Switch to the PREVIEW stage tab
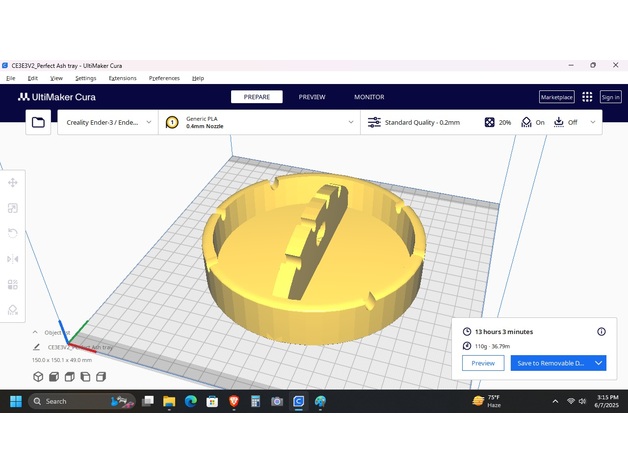The width and height of the screenshot is (628, 472). (x=312, y=97)
